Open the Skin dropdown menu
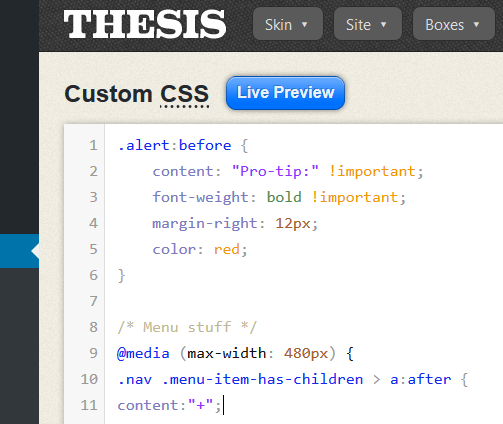Viewport: 503px width, 424px height. pyautogui.click(x=288, y=24)
